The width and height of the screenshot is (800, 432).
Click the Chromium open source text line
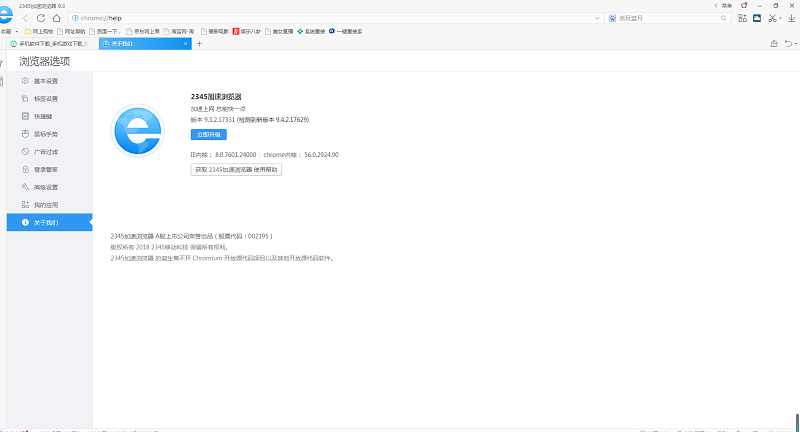click(222, 258)
